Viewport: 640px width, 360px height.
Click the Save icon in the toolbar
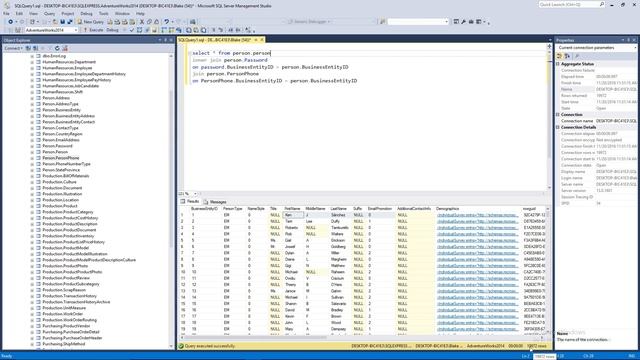pos(62,22)
